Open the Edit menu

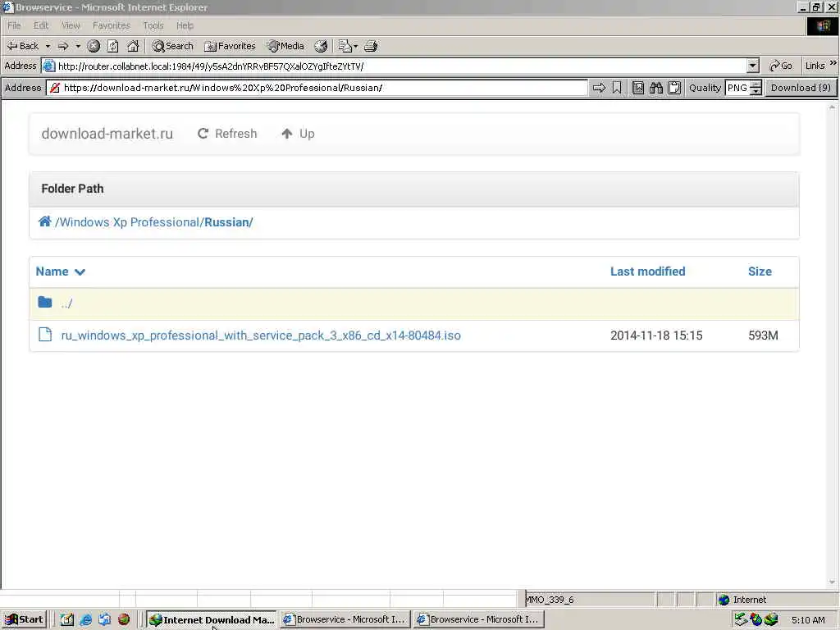pyautogui.click(x=41, y=25)
